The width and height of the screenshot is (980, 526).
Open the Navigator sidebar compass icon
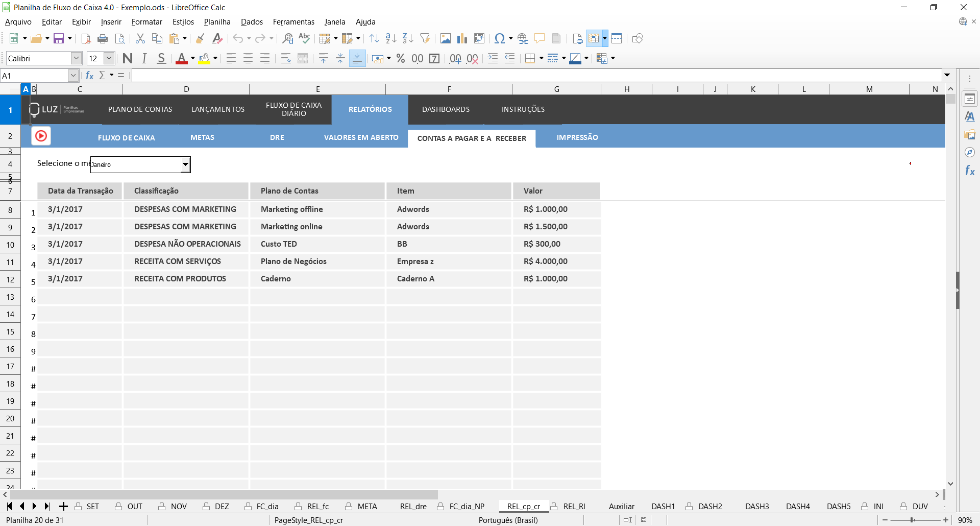click(970, 153)
